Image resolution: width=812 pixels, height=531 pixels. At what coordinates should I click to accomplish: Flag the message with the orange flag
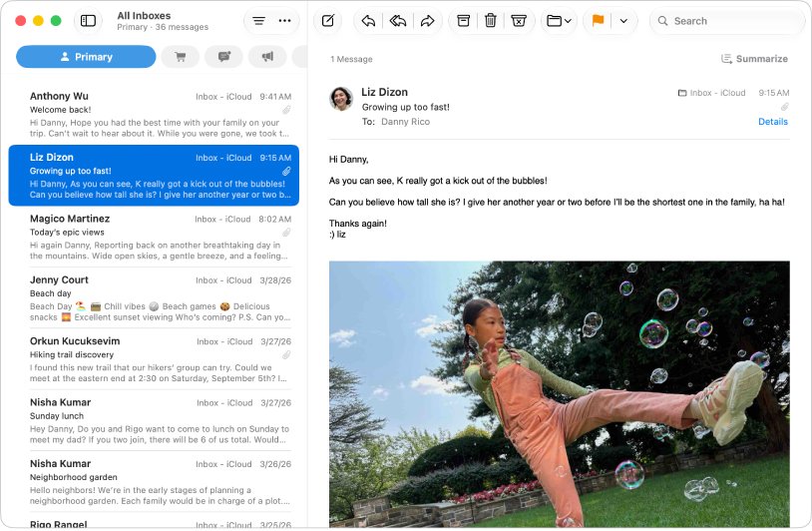pos(598,21)
